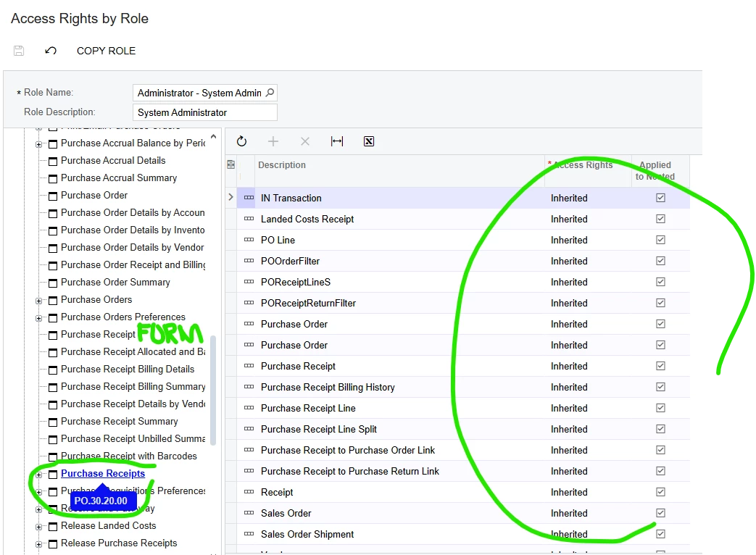
Task: Select Purchase Receipt Billing Details in tree
Action: pyautogui.click(x=128, y=369)
